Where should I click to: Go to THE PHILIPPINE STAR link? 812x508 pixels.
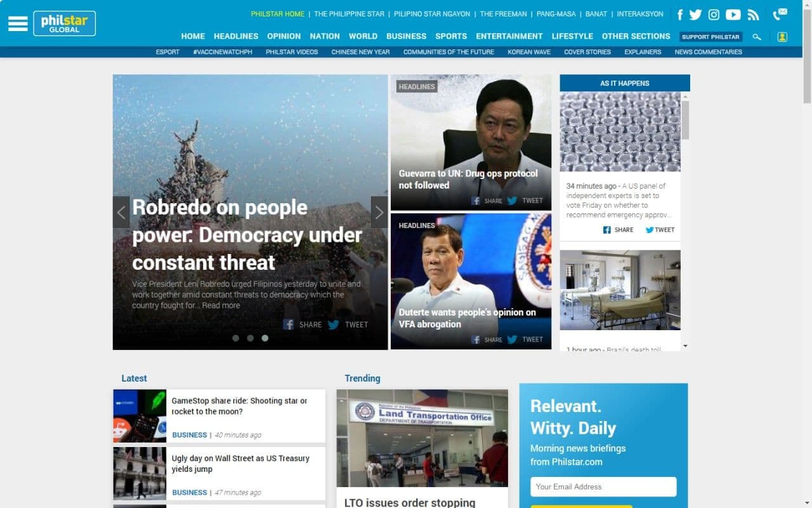(349, 14)
